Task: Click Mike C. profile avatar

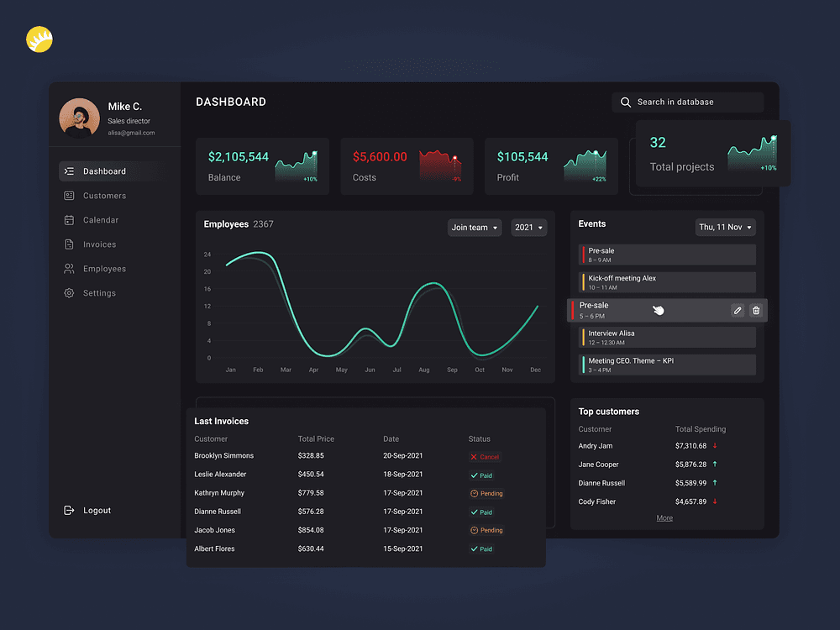Action: (x=80, y=118)
